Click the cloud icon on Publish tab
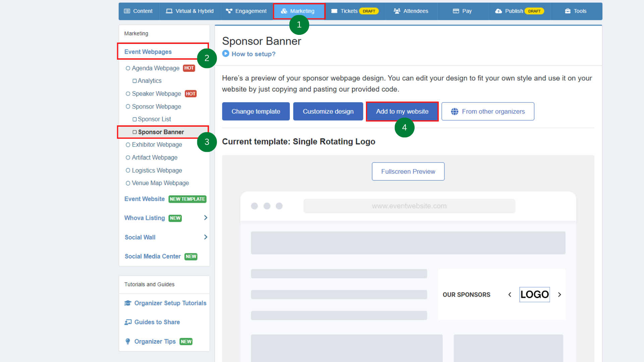The width and height of the screenshot is (644, 362). pyautogui.click(x=498, y=11)
